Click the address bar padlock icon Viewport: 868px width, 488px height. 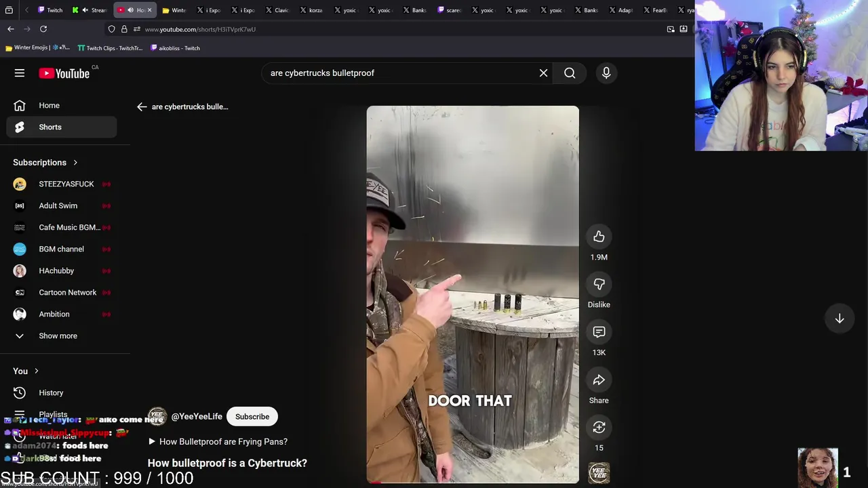click(124, 29)
